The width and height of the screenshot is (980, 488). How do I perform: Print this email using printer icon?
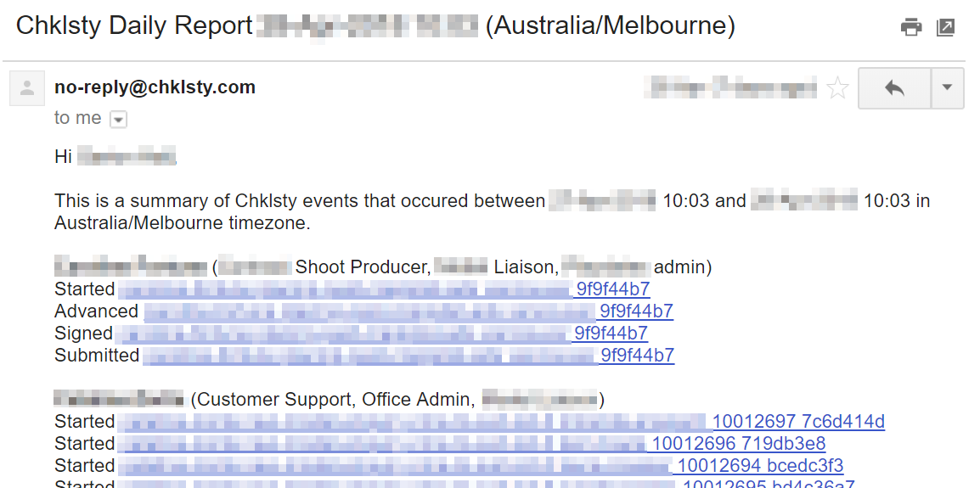point(910,27)
